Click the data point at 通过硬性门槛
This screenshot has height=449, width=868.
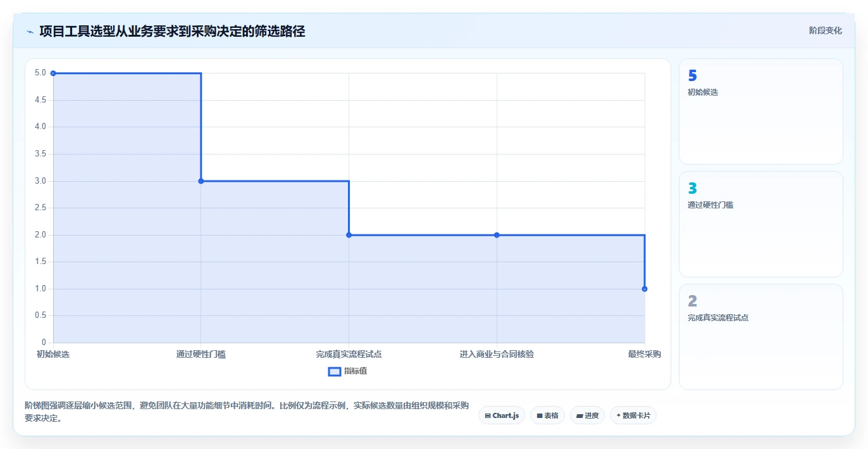201,181
